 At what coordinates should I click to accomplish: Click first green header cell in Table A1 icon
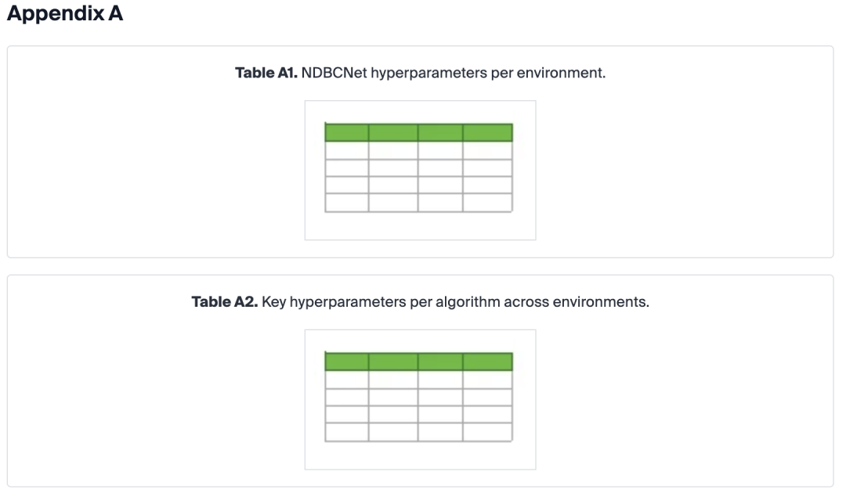click(x=346, y=132)
